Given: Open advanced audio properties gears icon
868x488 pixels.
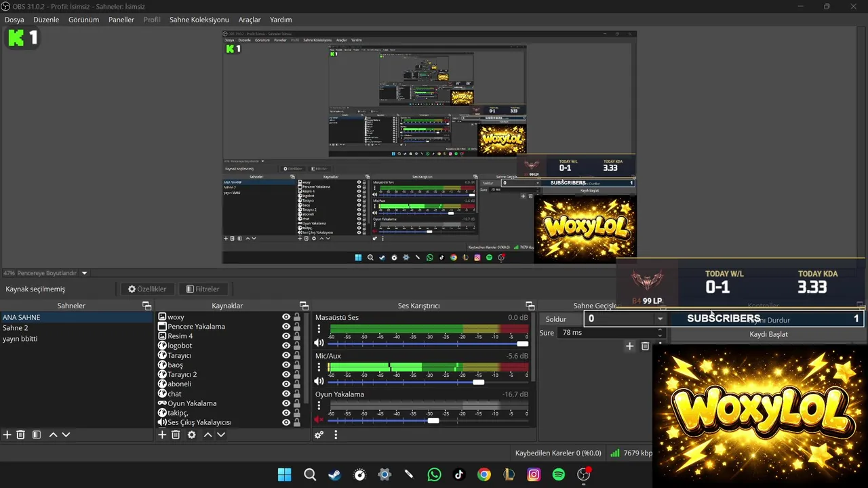Looking at the screenshot, I should click(x=319, y=435).
